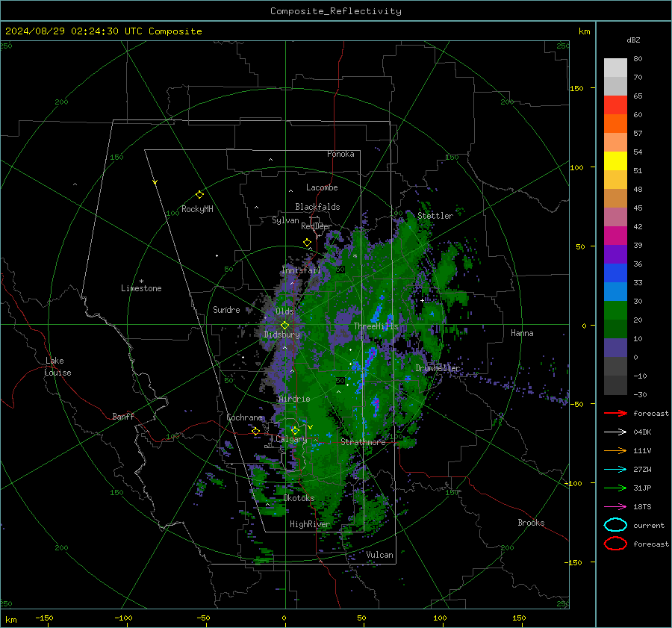The height and width of the screenshot is (628, 672).
Task: Pick the slate purple 10 dBZ swatch
Action: 615,348
